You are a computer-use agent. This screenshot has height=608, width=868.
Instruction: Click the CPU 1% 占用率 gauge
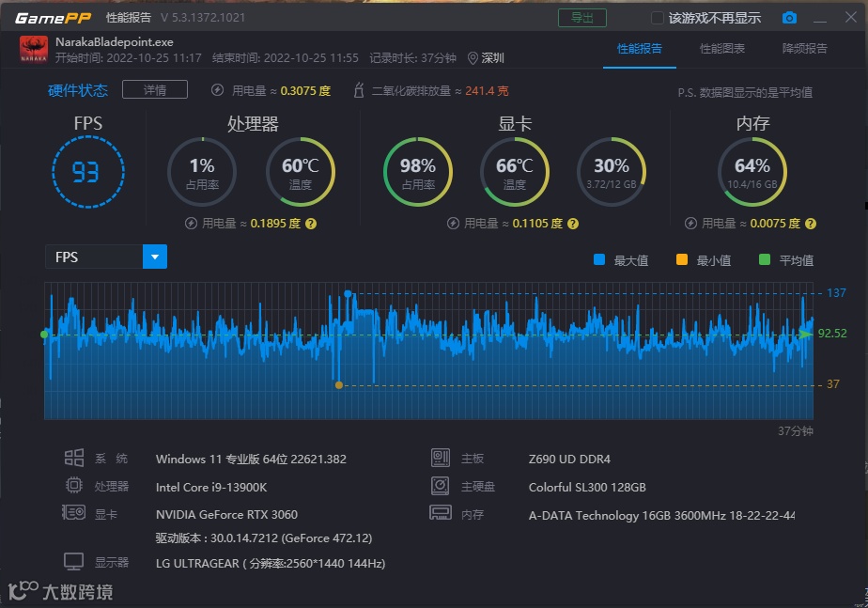coord(202,172)
